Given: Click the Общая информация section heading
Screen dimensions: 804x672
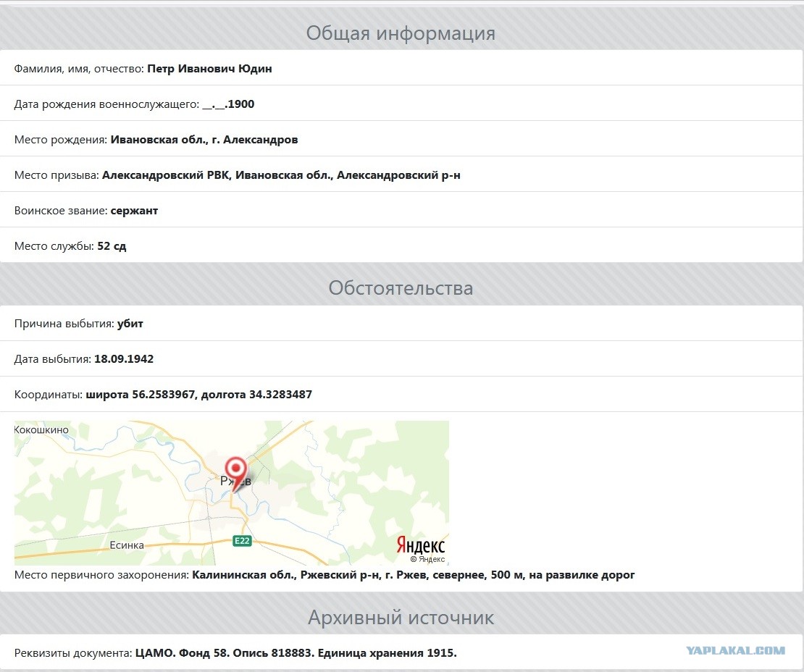Looking at the screenshot, I should click(x=401, y=33).
